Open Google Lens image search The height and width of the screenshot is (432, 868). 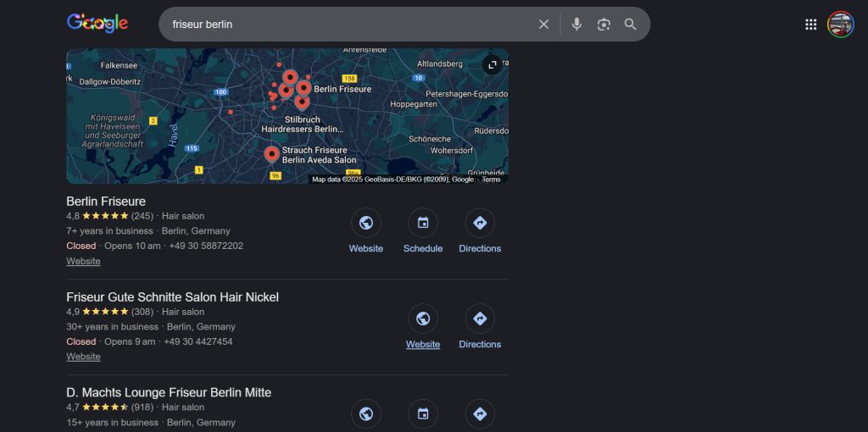coord(604,25)
